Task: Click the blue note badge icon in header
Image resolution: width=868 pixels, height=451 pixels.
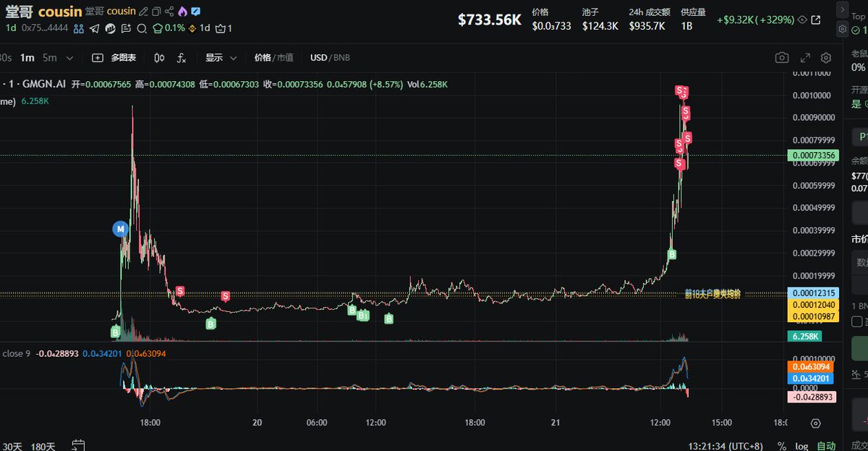Action: coord(195,12)
